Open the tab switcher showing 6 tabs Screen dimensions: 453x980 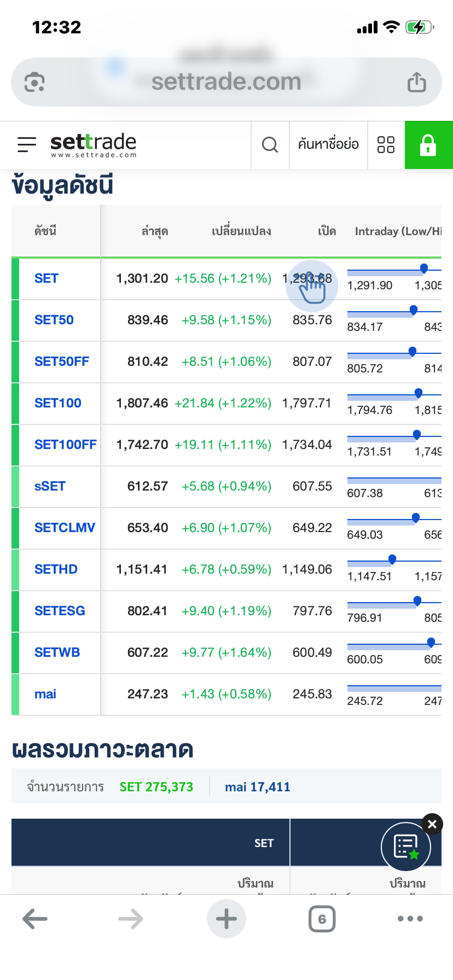[x=322, y=919]
